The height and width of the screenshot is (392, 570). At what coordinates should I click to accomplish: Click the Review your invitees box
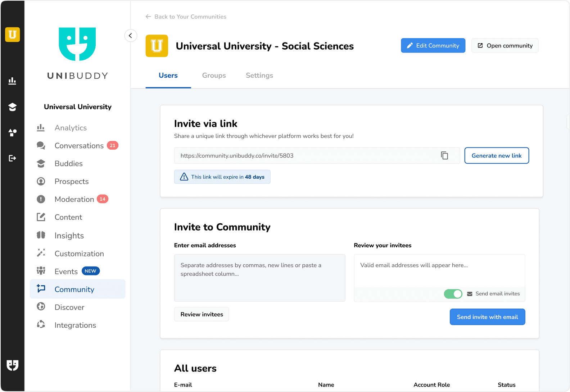point(439,278)
